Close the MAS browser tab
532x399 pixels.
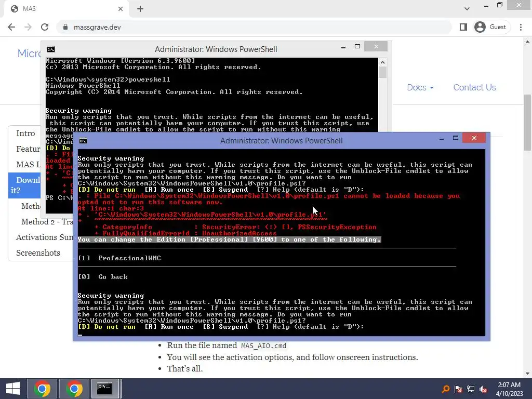pyautogui.click(x=121, y=9)
